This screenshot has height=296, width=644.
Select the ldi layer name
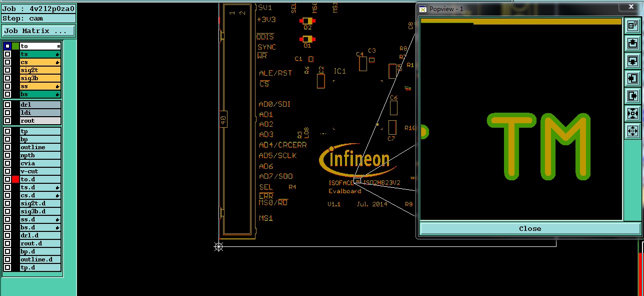point(40,113)
